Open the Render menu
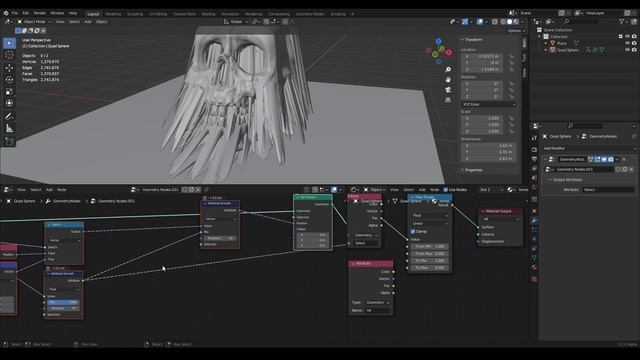 click(x=40, y=13)
